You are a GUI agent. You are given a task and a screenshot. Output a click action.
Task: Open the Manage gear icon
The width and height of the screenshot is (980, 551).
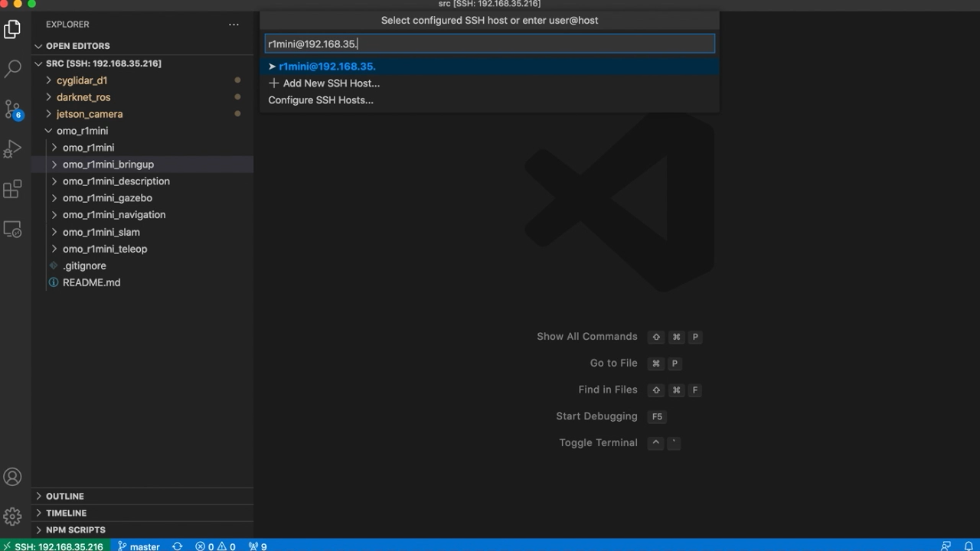(x=12, y=517)
